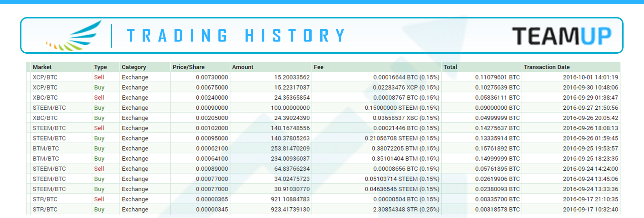Click Exchange category in the 2016-09-26 01:59:45 row
Viewport: 644px width, 218px height.
click(135, 138)
